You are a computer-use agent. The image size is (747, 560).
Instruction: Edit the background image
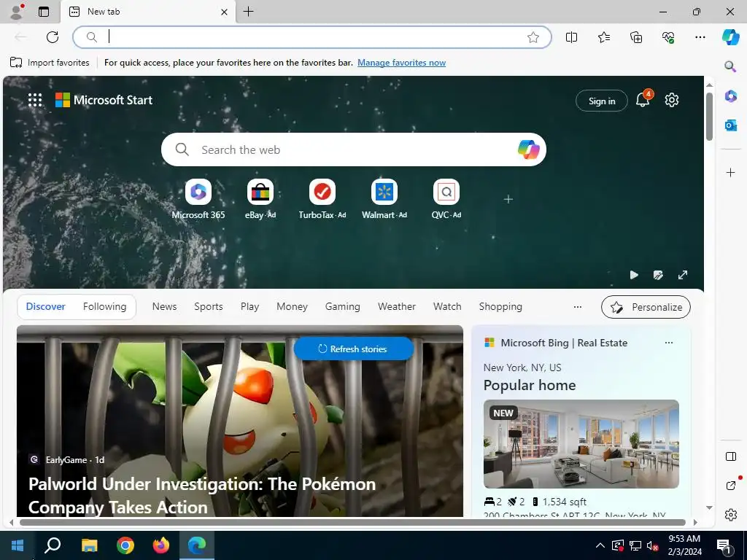coord(658,275)
